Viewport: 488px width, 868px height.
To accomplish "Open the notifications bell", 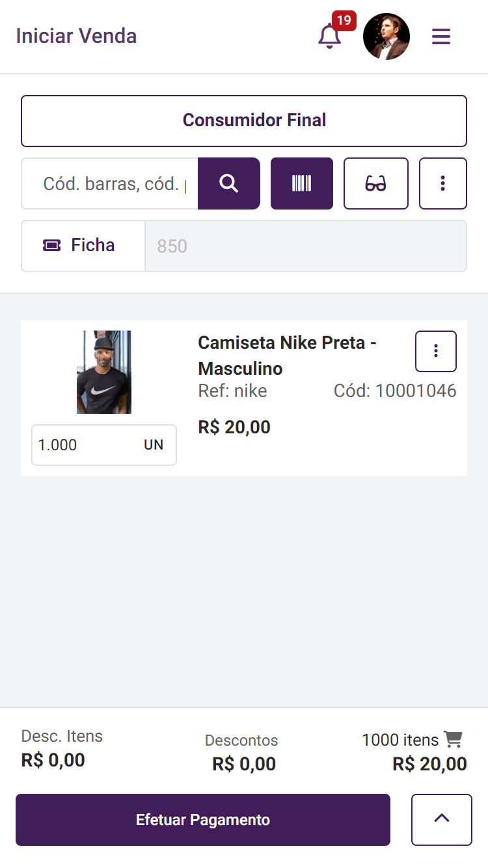I will pyautogui.click(x=330, y=36).
